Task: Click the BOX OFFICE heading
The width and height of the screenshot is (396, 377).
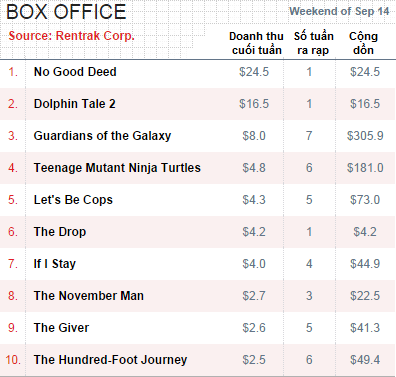Action: (66, 12)
